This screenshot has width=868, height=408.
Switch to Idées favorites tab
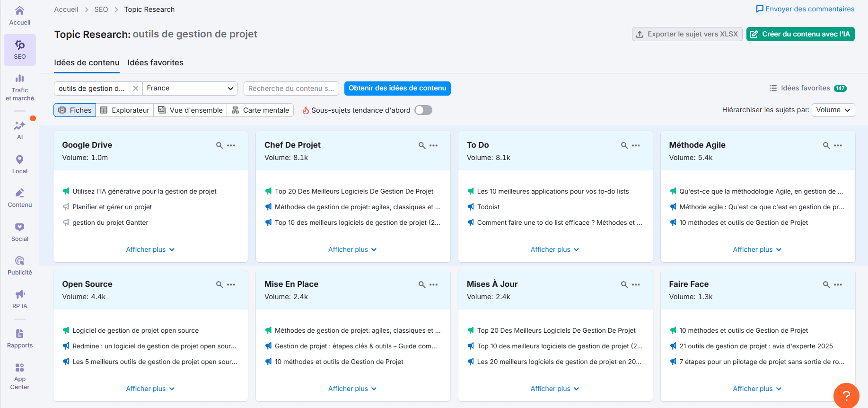point(155,62)
